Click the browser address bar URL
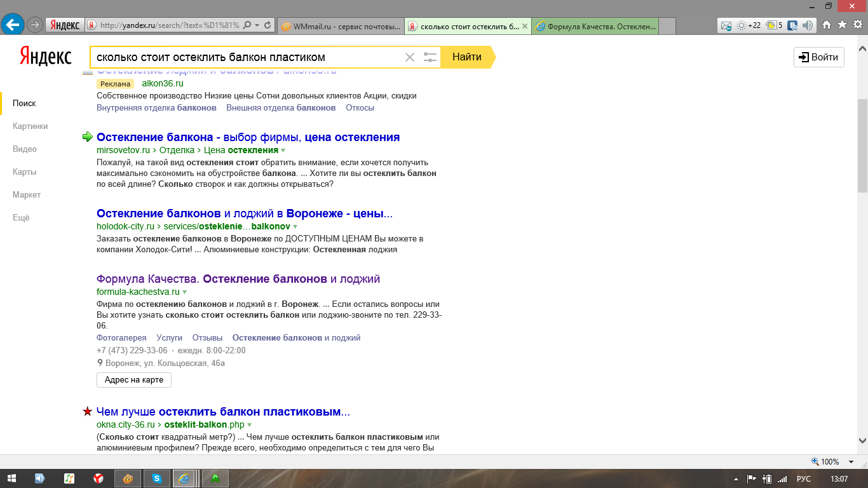This screenshot has width=868, height=488. point(170,25)
